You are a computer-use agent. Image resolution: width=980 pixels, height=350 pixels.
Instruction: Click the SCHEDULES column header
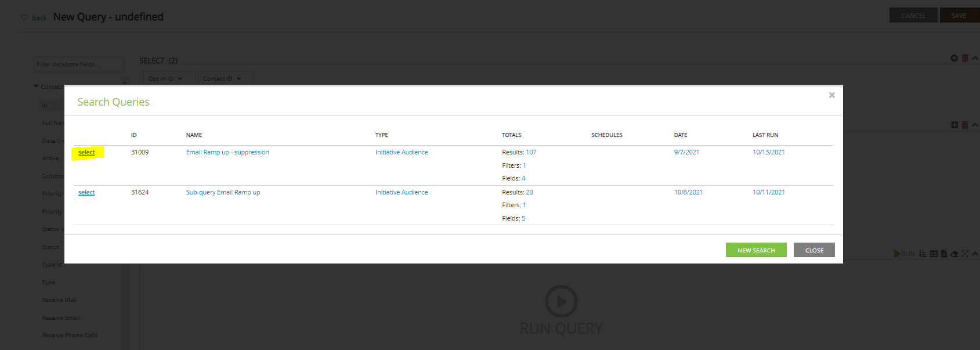click(607, 135)
